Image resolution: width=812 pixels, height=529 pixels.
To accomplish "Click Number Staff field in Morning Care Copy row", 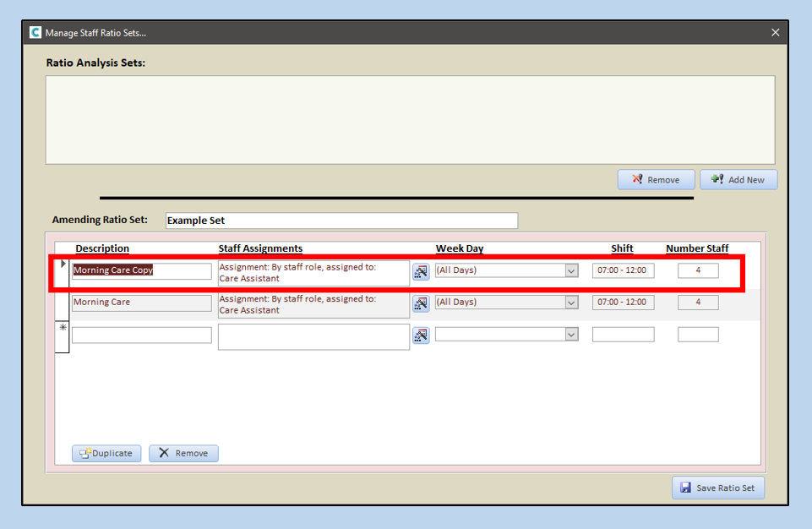I will [x=698, y=271].
